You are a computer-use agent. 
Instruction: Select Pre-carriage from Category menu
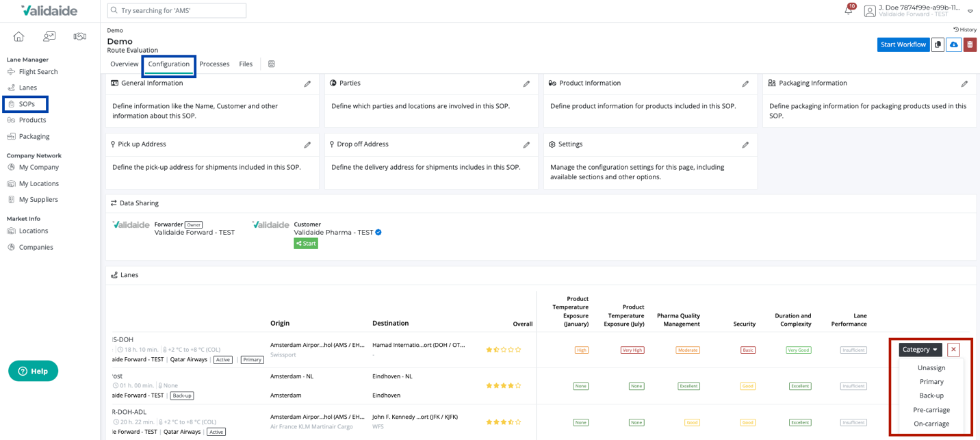pos(931,410)
